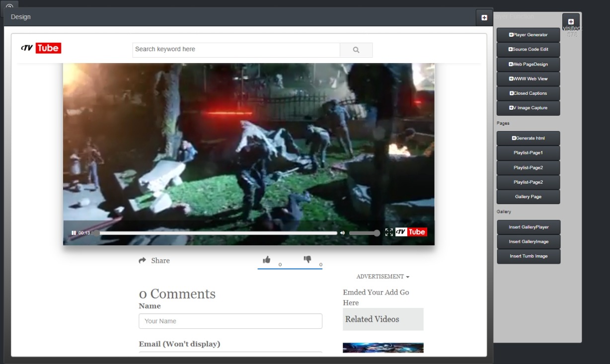610x364 pixels.
Task: Pause the video with the pause icon
Action: click(x=74, y=233)
